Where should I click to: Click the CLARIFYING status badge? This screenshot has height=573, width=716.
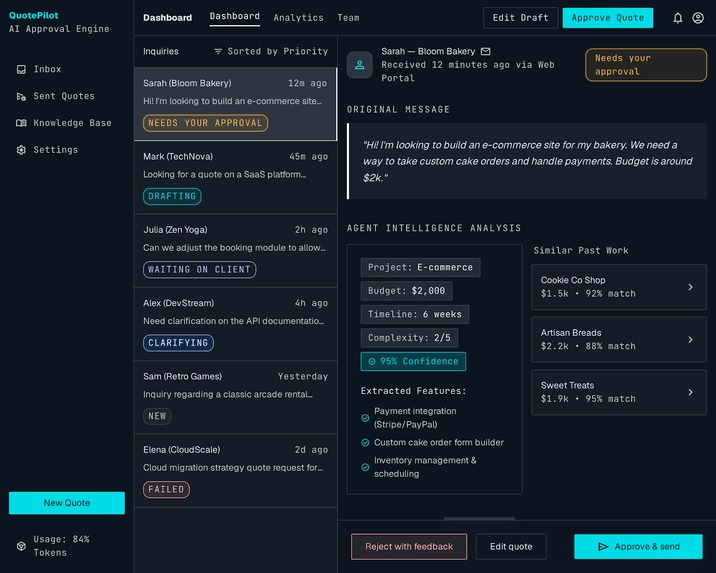[178, 343]
